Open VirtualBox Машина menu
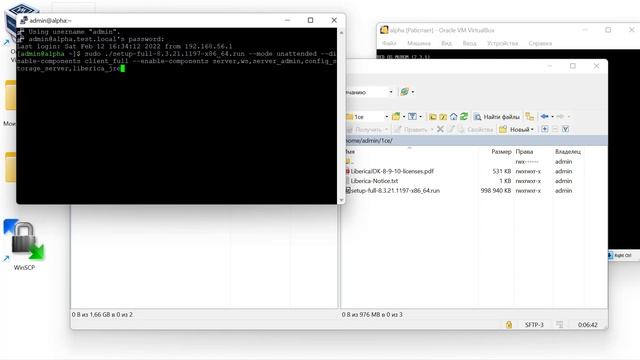This screenshot has height=360, width=640. click(419, 43)
